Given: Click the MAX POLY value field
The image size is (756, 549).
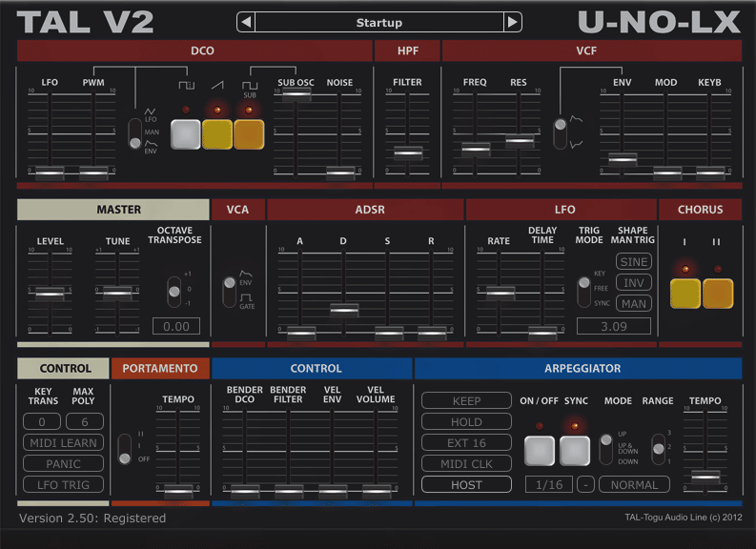Looking at the screenshot, I should pos(85,421).
